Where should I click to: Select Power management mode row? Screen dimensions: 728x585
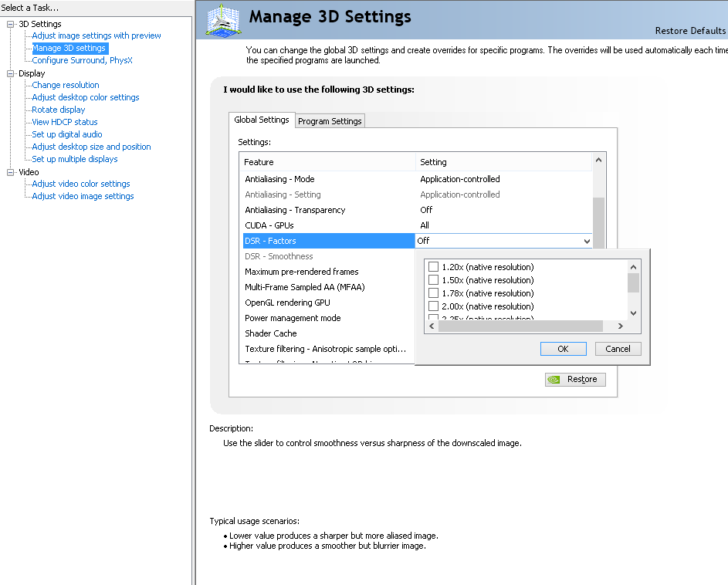(329, 318)
